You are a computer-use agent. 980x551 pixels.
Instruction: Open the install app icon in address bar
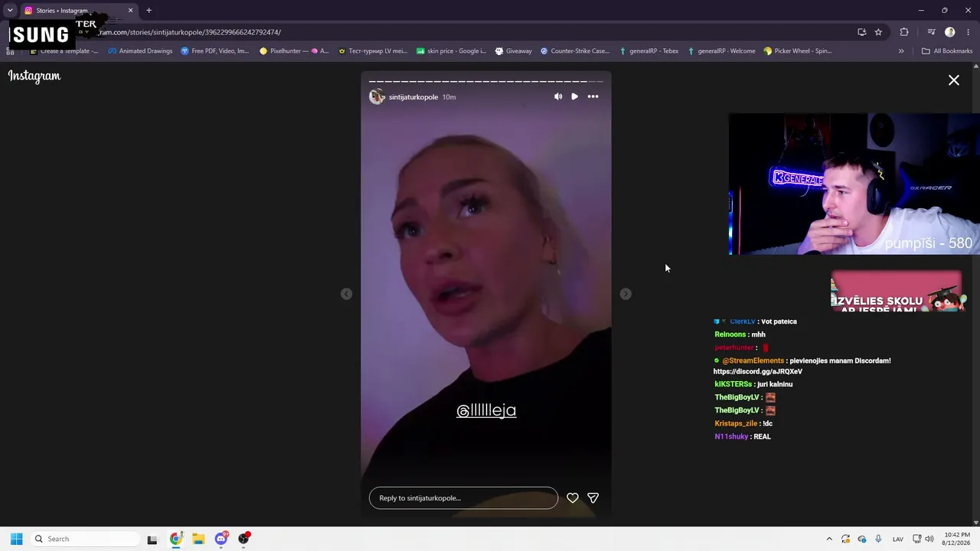[x=861, y=32]
